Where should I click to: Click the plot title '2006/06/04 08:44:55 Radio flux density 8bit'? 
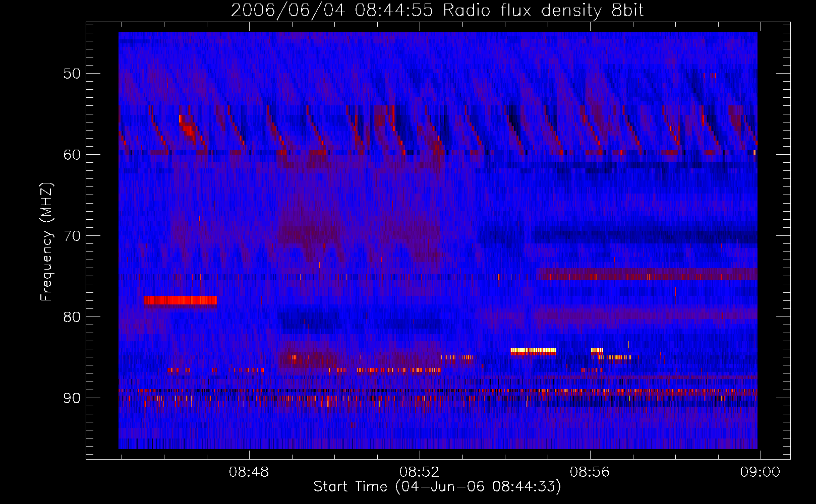[437, 11]
